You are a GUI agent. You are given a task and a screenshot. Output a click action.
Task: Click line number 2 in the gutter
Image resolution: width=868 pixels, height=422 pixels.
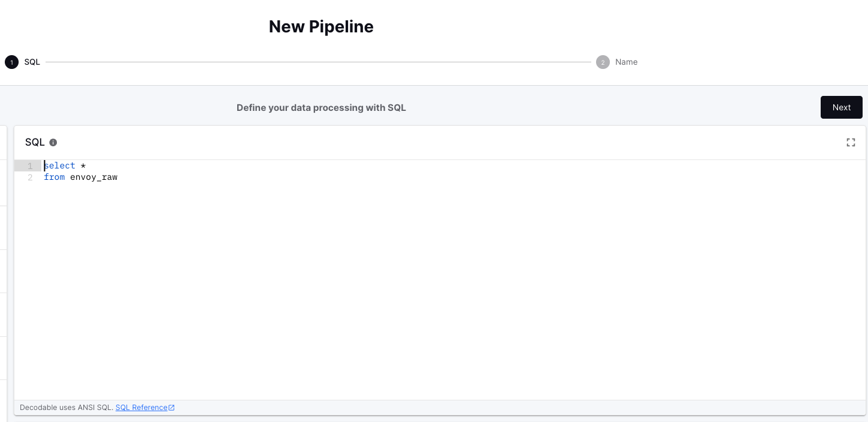(x=30, y=177)
